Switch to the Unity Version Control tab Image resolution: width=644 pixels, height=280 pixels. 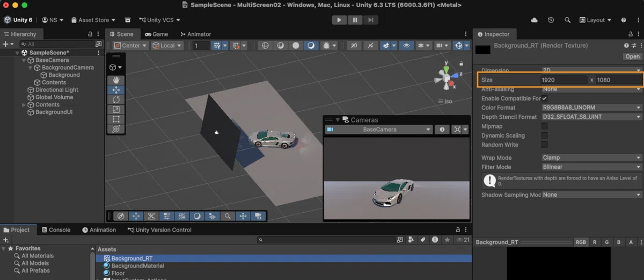pos(159,230)
